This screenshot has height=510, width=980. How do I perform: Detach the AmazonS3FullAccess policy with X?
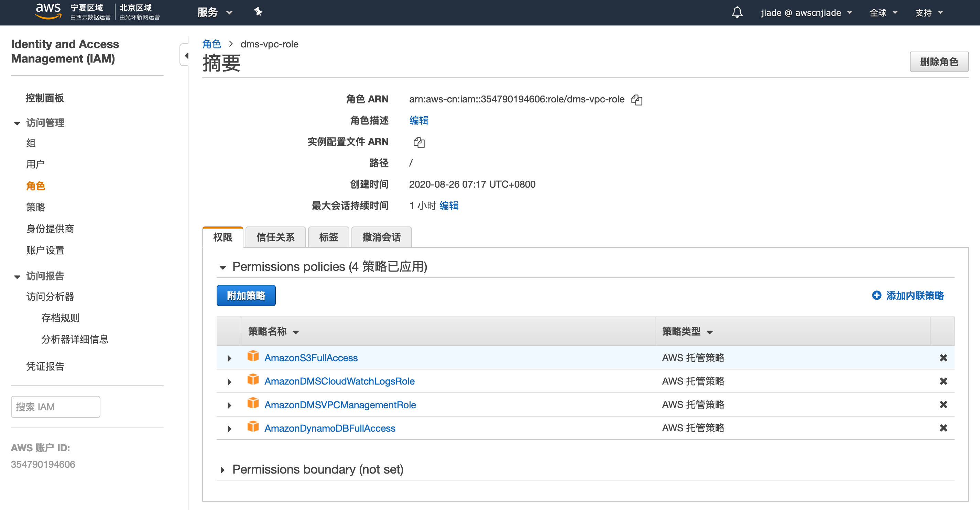pos(943,357)
